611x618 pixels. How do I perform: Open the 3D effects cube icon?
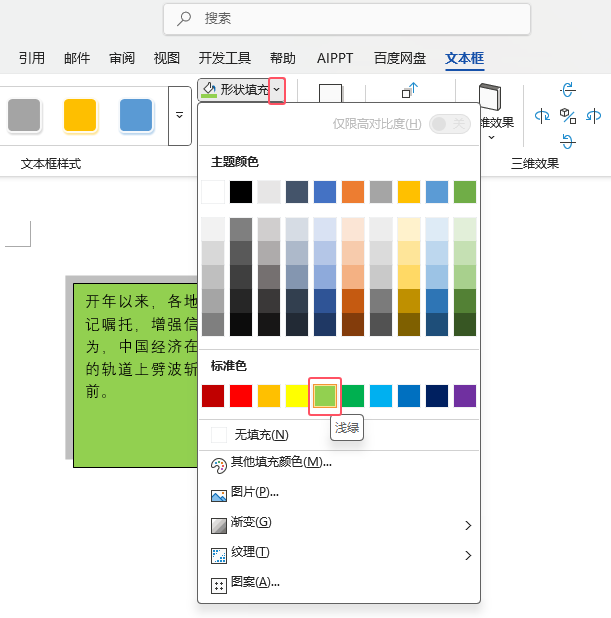tap(490, 97)
